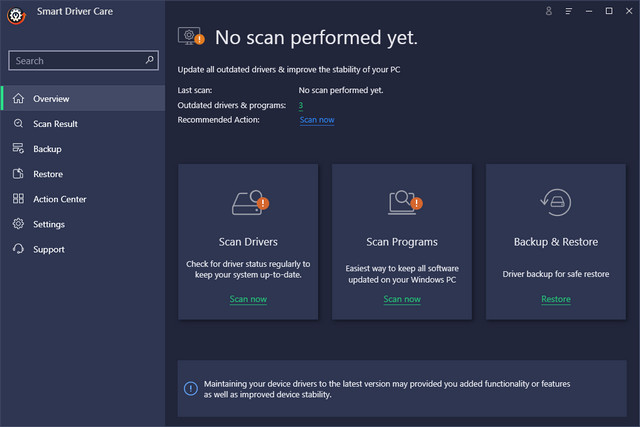Image resolution: width=640 pixels, height=427 pixels.
Task: Open the Overview section
Action: [x=51, y=99]
